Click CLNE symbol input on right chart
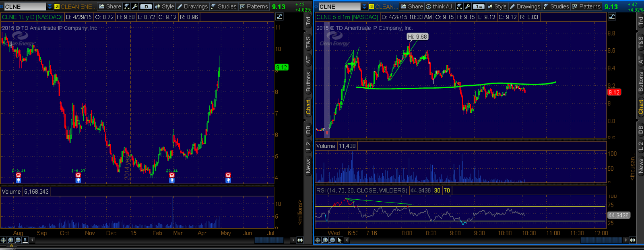644x250 pixels. click(339, 6)
